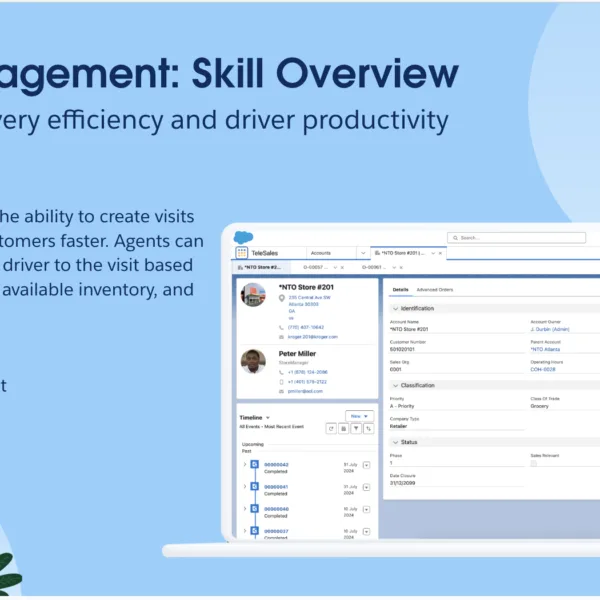
Task: Open the New button dropdown in Timeline
Action: 366,416
